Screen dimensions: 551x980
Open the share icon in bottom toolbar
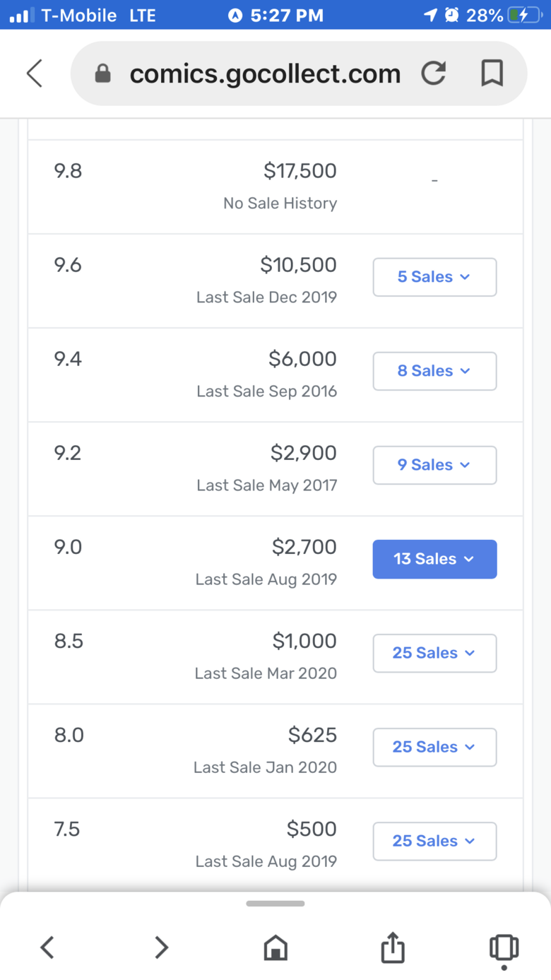(x=392, y=947)
